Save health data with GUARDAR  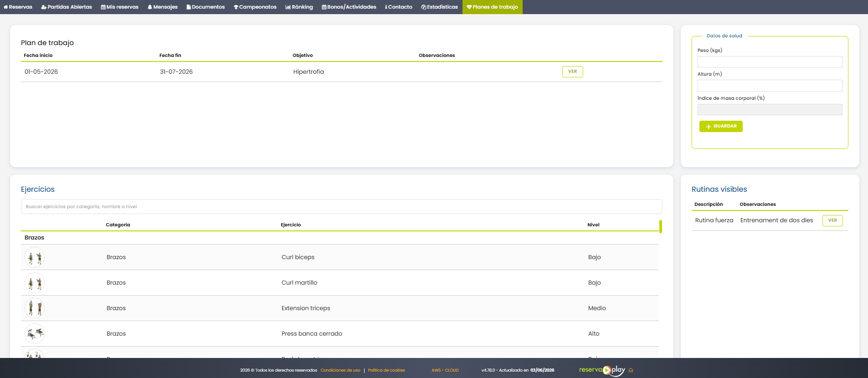721,126
